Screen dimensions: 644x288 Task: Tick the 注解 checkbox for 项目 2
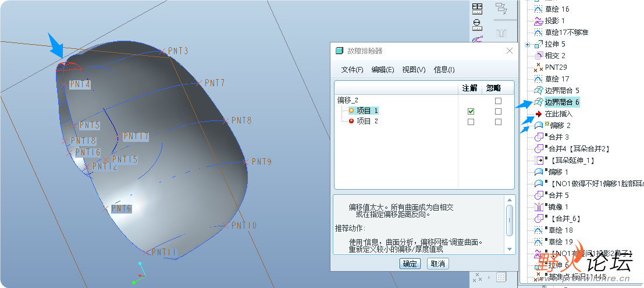pos(471,122)
